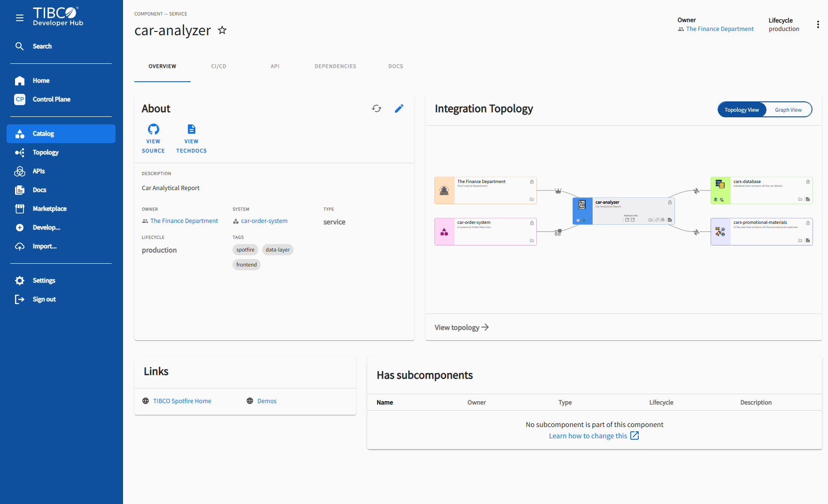This screenshot has width=828, height=504.
Task: Select the cars-promotional-materials topology node
Action: click(762, 231)
